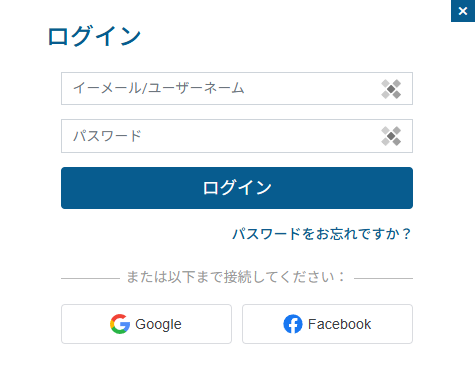475x369 pixels.
Task: Select the empty area inside the password field
Action: click(262, 136)
